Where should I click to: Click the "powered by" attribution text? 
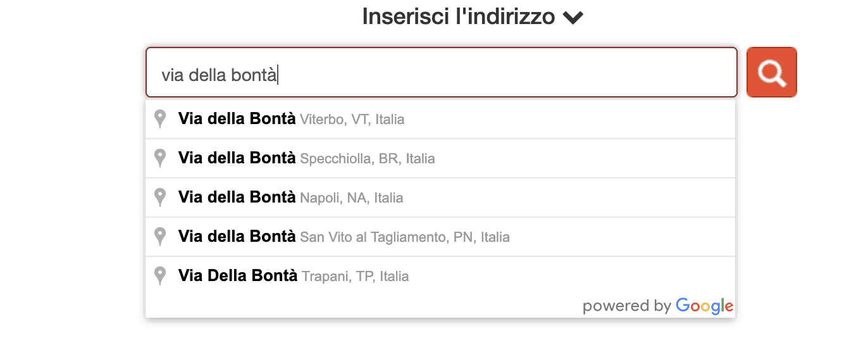[626, 306]
